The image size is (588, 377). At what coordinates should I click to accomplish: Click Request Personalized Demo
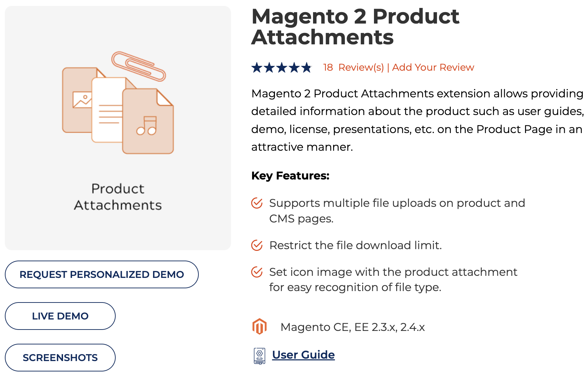102,274
